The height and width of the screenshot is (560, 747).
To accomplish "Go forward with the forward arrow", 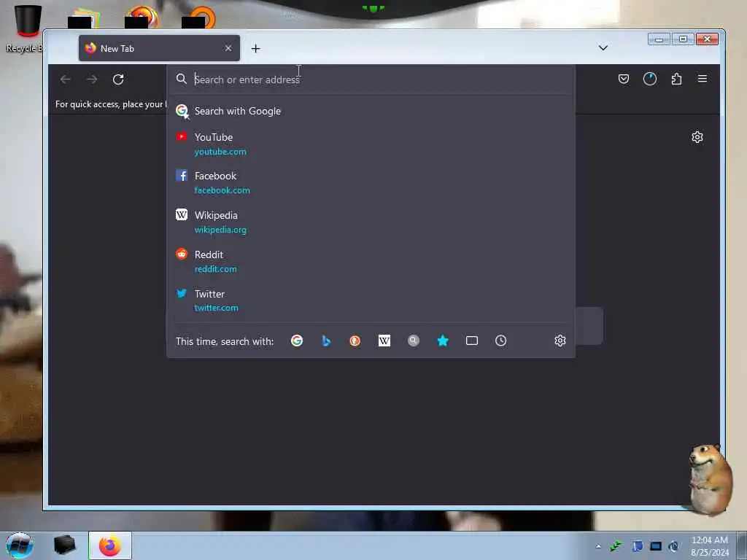I will tap(92, 79).
